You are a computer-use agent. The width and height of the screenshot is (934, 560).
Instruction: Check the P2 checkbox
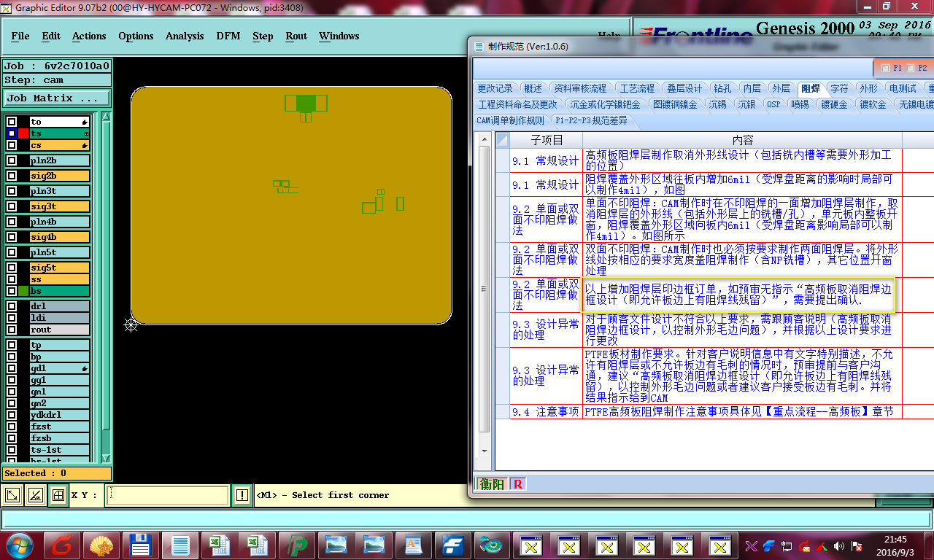tap(910, 68)
